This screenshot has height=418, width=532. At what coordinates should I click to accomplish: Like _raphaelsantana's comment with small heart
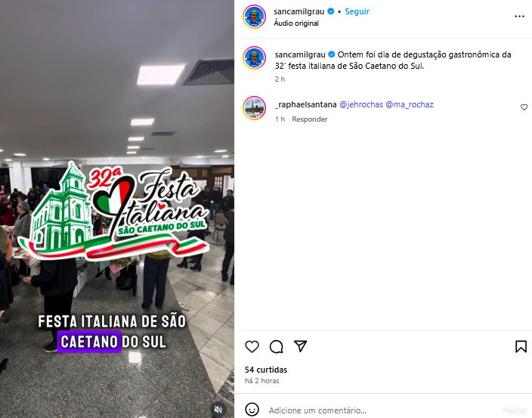point(524,107)
